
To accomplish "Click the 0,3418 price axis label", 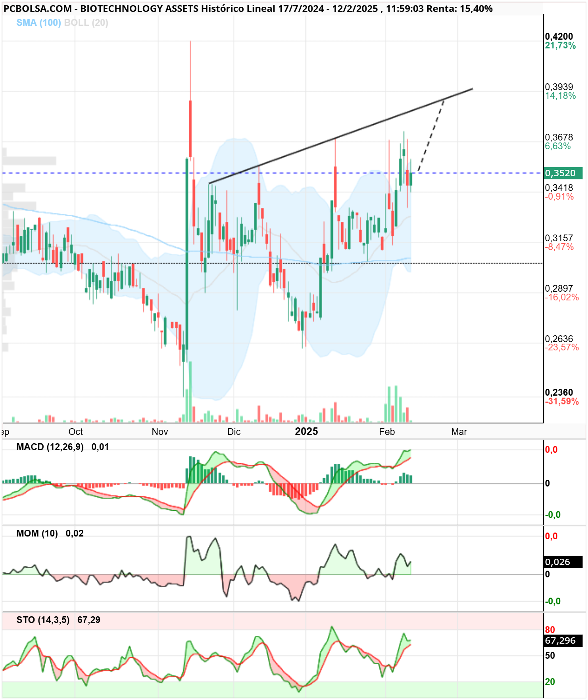I will [559, 188].
